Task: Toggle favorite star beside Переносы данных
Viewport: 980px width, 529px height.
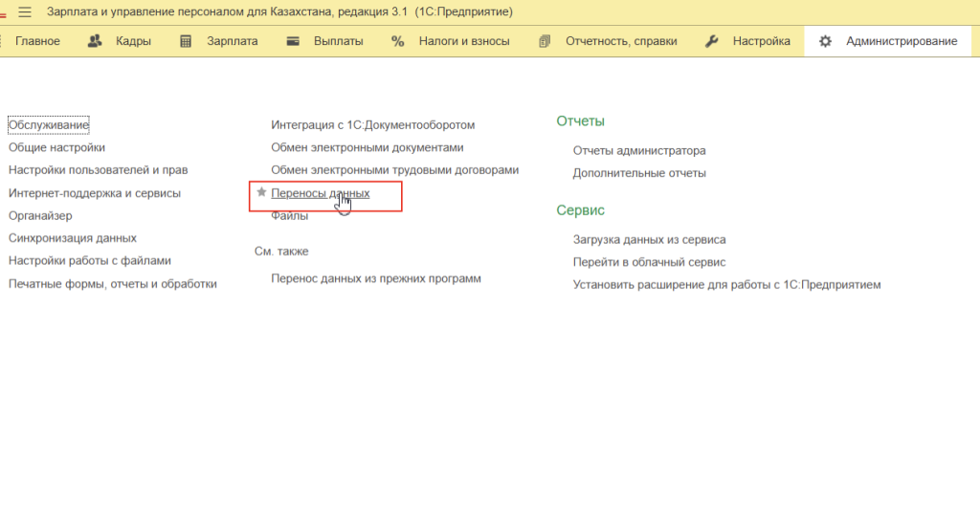Action: click(261, 192)
